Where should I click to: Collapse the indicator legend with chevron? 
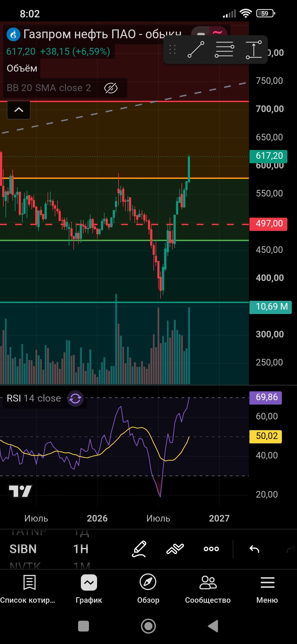click(x=19, y=110)
